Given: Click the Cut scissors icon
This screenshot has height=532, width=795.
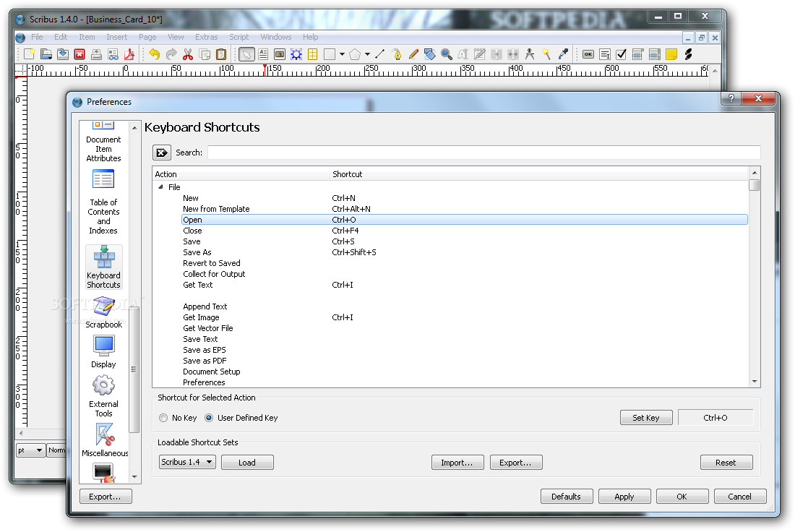Looking at the screenshot, I should [188, 54].
